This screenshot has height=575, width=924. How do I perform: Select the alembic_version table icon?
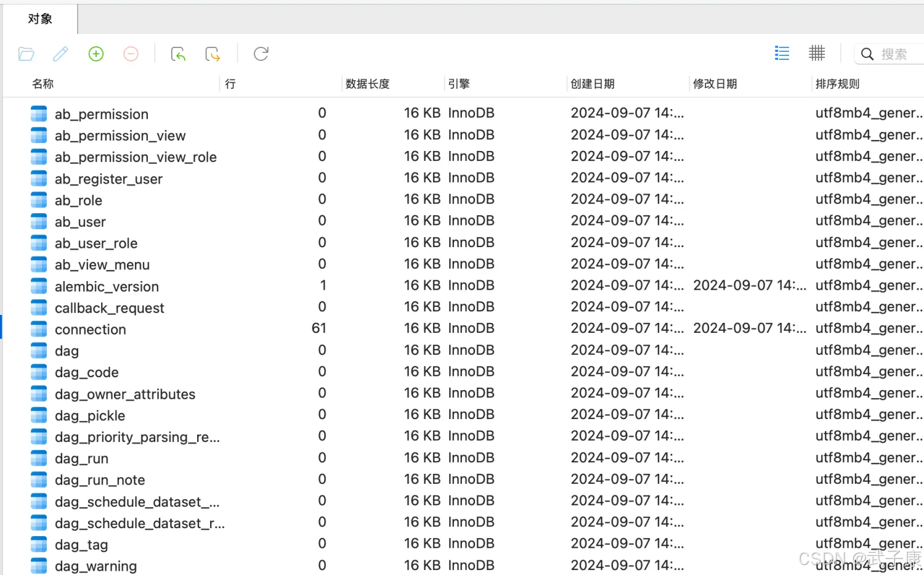pos(39,286)
